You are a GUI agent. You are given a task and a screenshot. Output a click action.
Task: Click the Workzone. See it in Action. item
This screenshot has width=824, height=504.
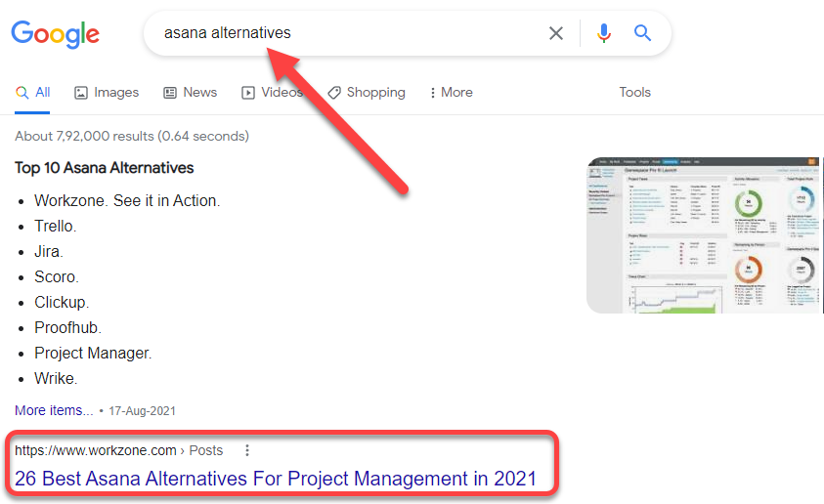click(x=127, y=200)
